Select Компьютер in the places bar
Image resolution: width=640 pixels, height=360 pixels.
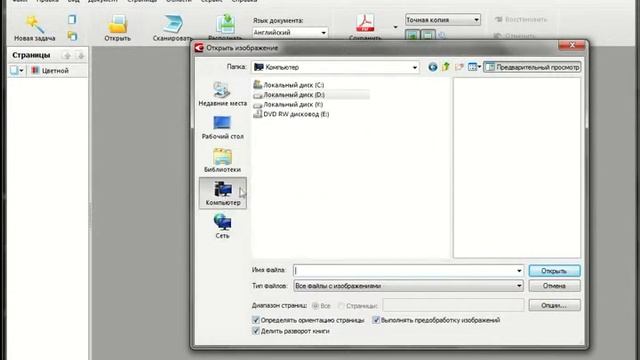(x=223, y=193)
